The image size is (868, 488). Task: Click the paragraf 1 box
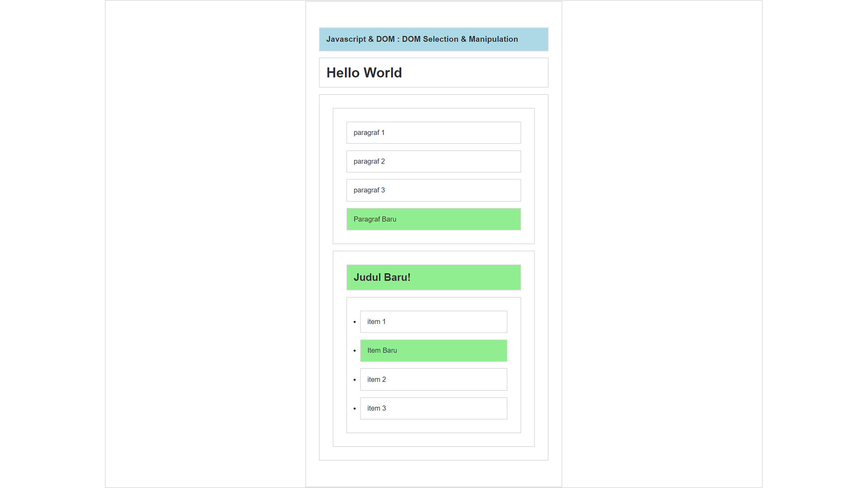click(x=434, y=132)
